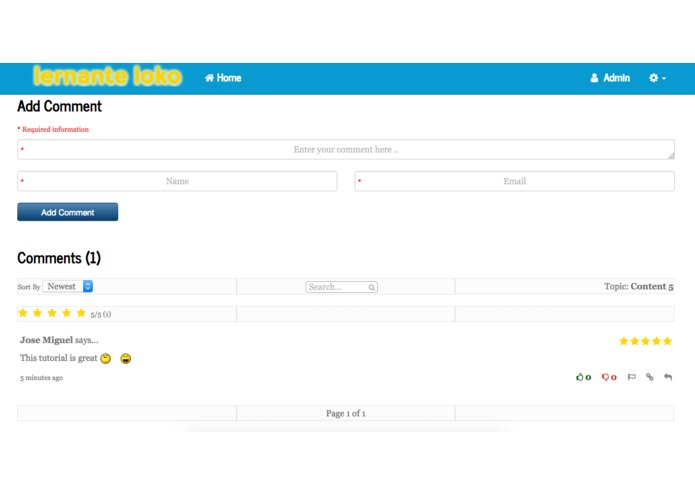Click the Required information note
Screen dimensions: 695x494
pos(53,129)
